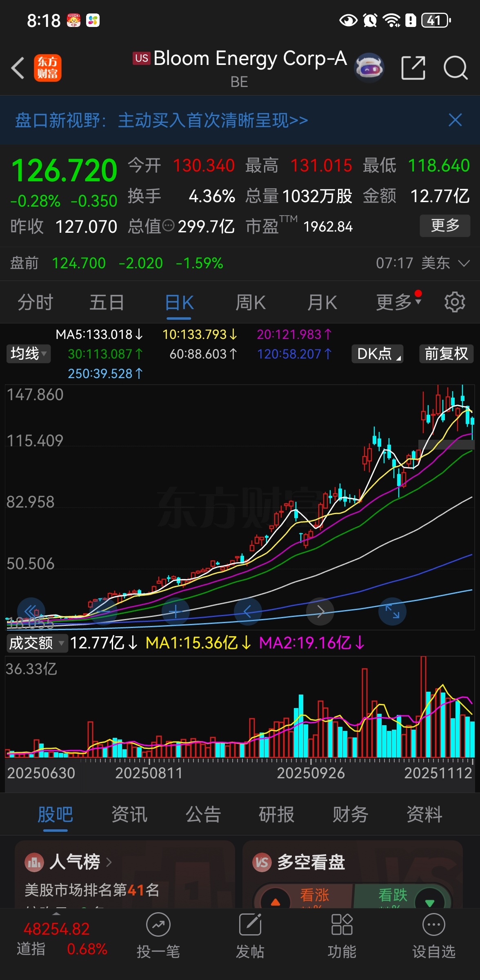Screen dimensions: 480x980
Task: Tap the 总值 info circle icon
Action: point(168,225)
